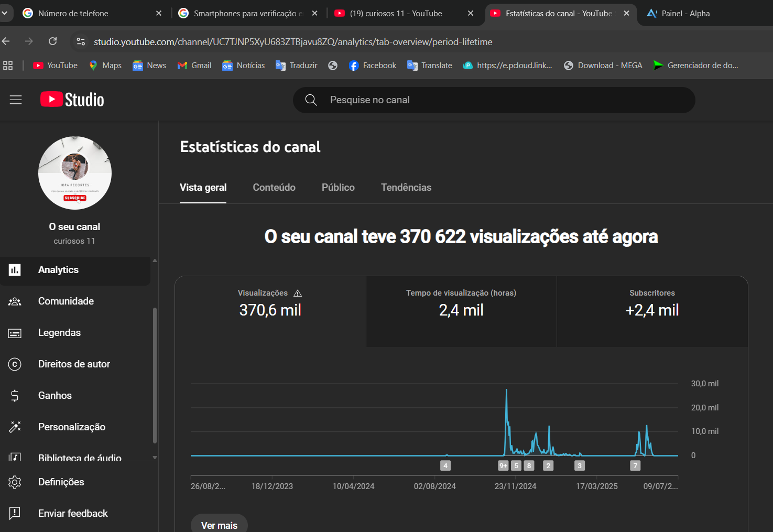
Task: Open the YouTube bookmark
Action: pyautogui.click(x=55, y=66)
